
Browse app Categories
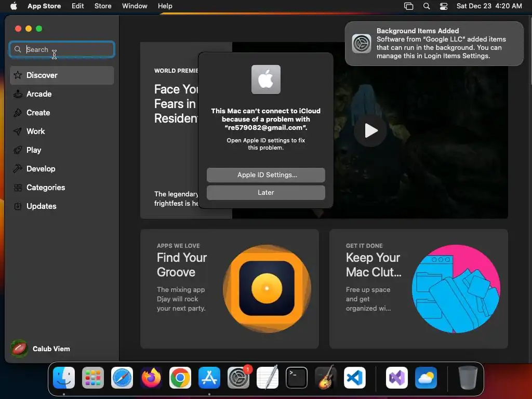click(62, 187)
